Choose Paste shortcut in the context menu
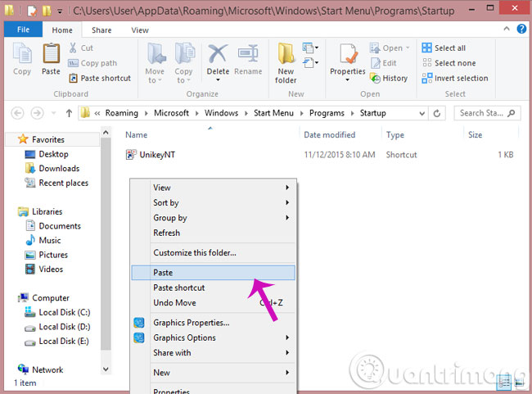Screen dimensions: 532x394 point(213,288)
